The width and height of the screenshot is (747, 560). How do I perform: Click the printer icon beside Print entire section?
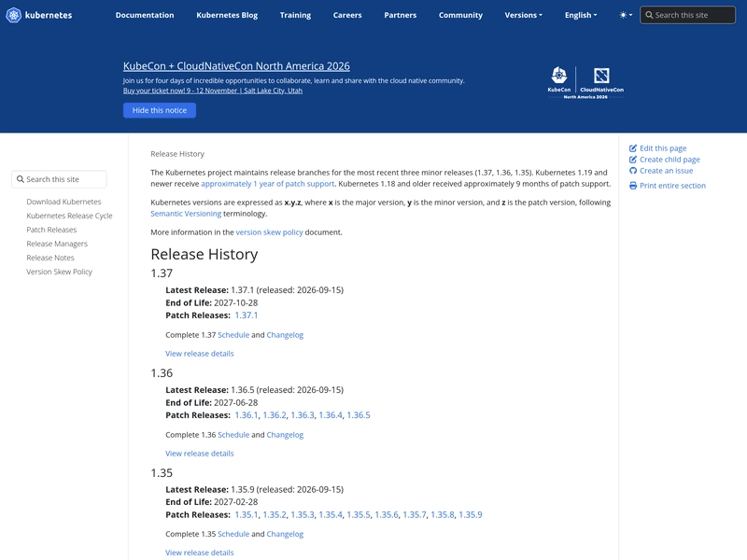tap(633, 186)
